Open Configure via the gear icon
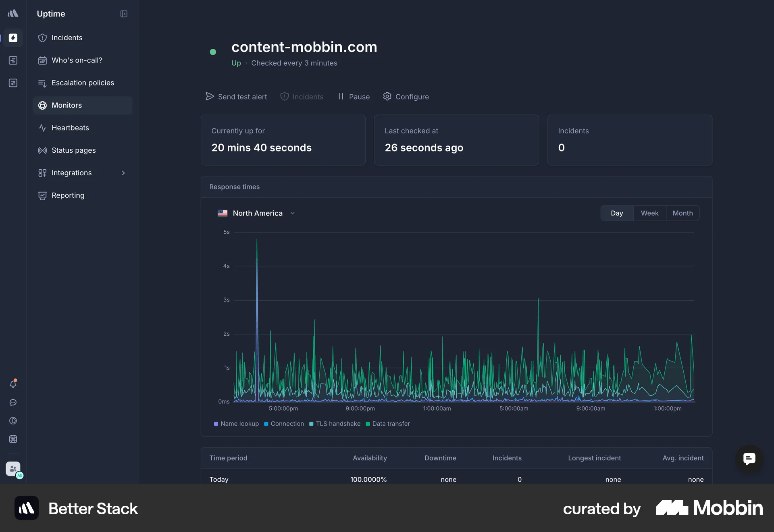Screen dimensions: 774x532 [x=387, y=96]
